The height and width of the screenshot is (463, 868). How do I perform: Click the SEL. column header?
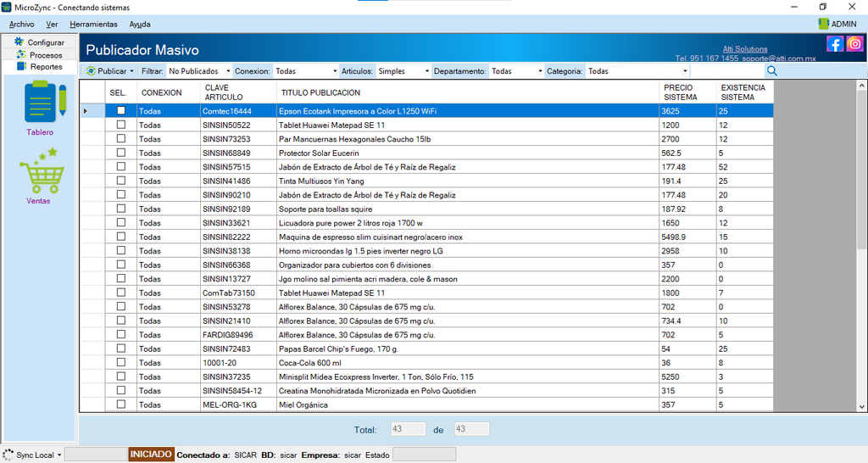coord(120,92)
